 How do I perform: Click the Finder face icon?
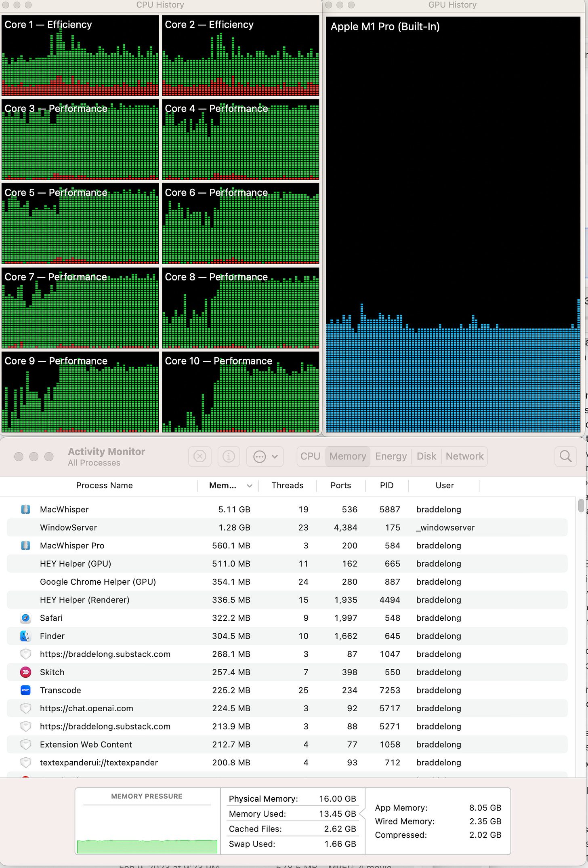click(x=25, y=636)
